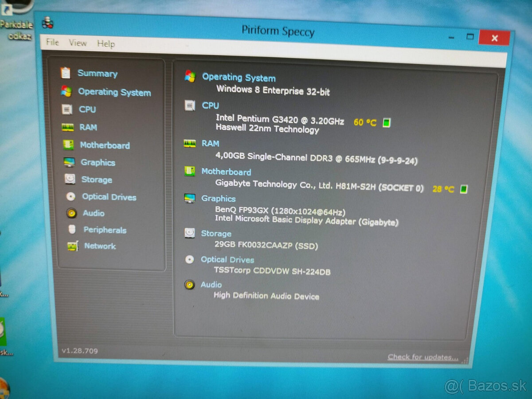Click the RAM icon in summary pane

pos(189,143)
